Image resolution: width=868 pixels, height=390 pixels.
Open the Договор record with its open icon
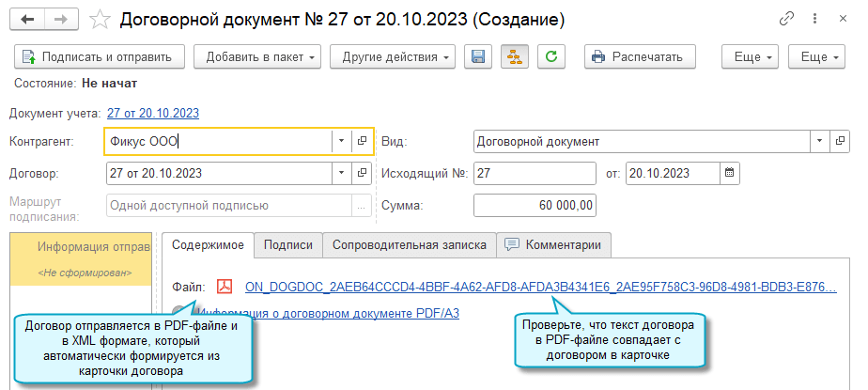click(x=362, y=173)
